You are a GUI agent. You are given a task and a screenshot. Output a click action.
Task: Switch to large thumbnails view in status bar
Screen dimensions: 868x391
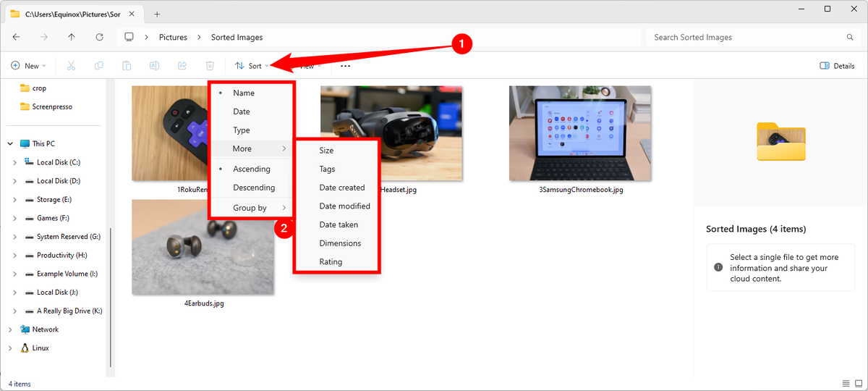tap(858, 383)
